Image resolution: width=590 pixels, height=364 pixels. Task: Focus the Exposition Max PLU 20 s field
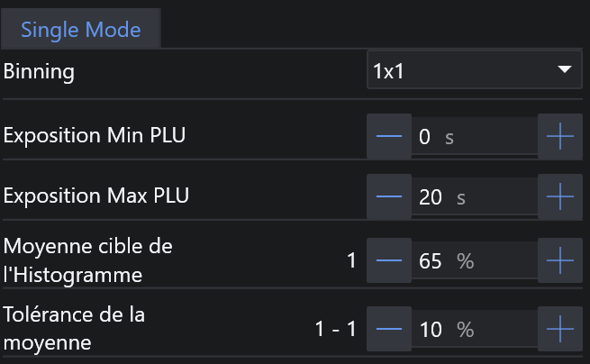pyautogui.click(x=474, y=196)
